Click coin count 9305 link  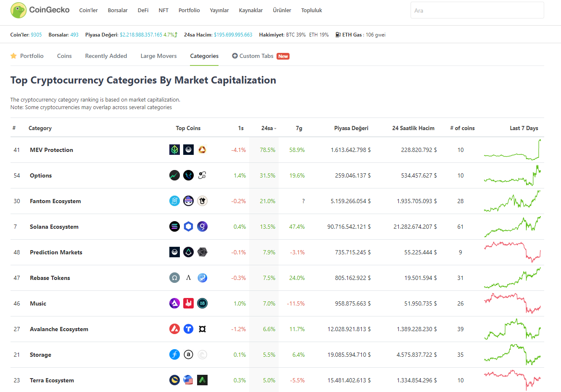(36, 35)
